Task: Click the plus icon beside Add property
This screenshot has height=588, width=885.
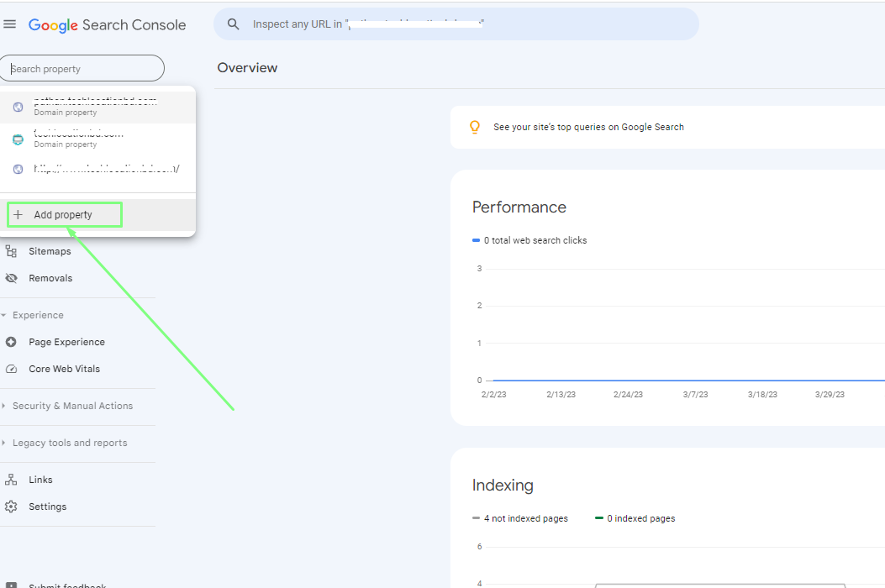Action: pos(18,215)
